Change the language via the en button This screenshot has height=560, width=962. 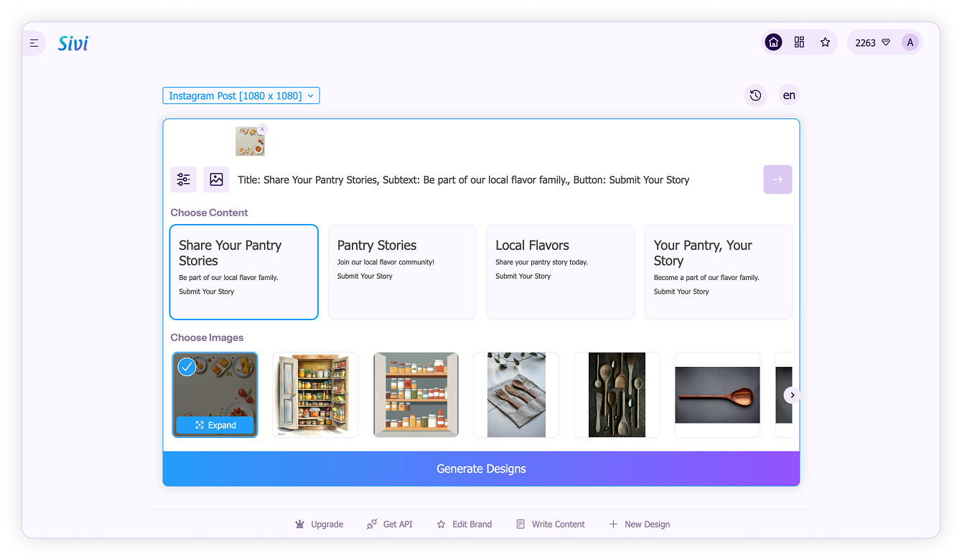(x=789, y=95)
